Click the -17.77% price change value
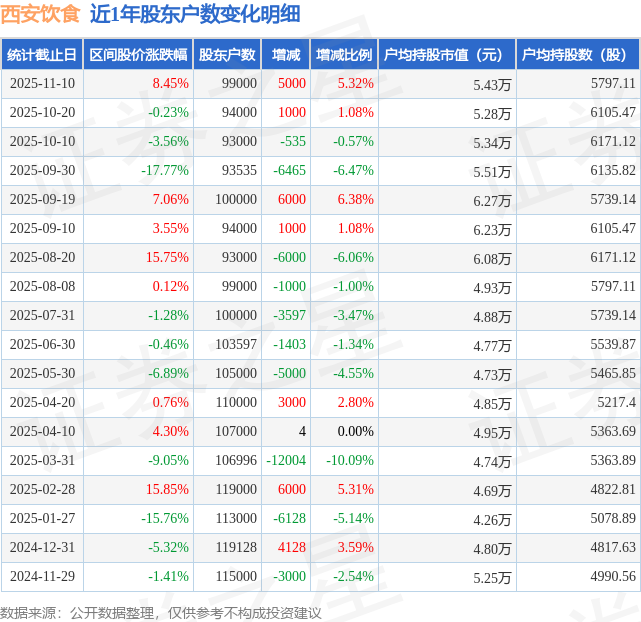 pyautogui.click(x=165, y=170)
